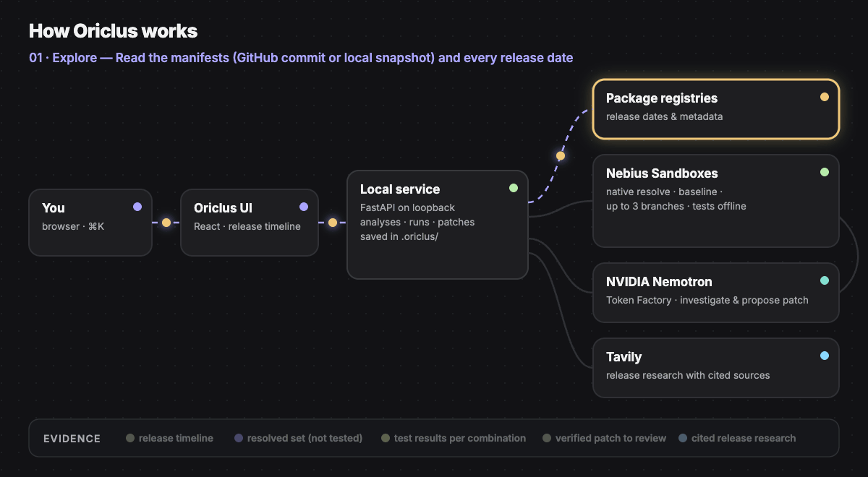The width and height of the screenshot is (868, 477).
Task: Select cited release research legend item
Action: (x=737, y=438)
